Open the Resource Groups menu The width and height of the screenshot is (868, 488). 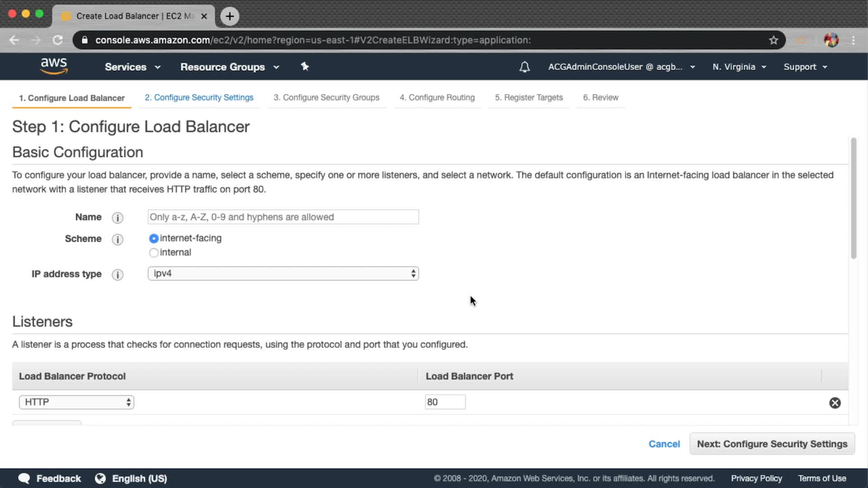click(x=229, y=67)
